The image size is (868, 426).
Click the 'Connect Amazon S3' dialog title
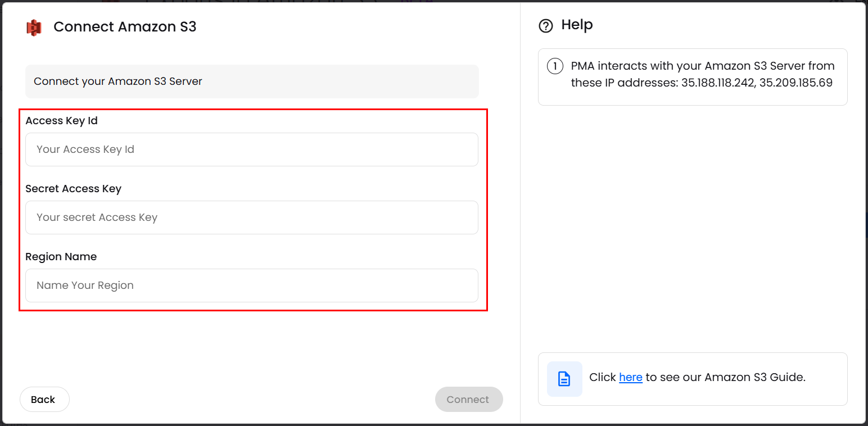(x=125, y=27)
